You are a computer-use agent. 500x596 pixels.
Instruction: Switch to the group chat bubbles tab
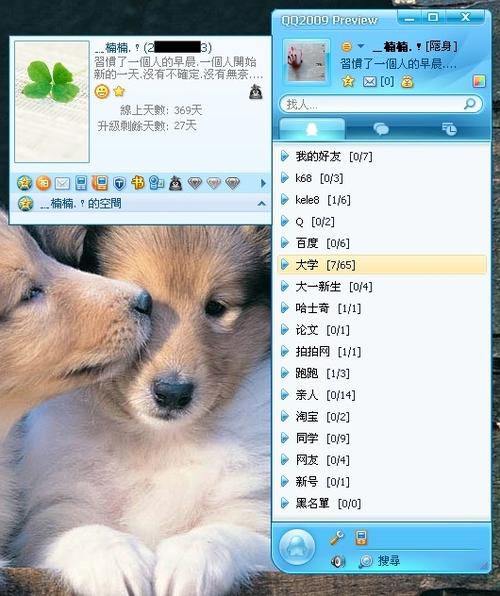381,129
